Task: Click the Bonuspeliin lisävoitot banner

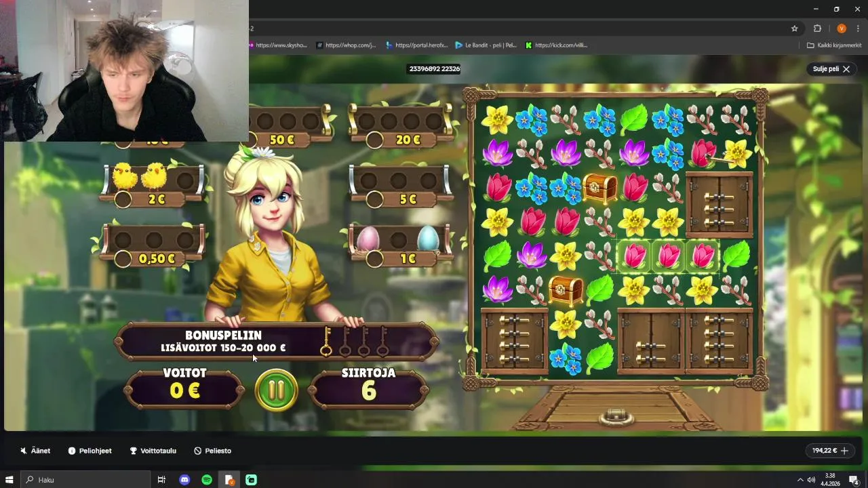Action: [277, 341]
